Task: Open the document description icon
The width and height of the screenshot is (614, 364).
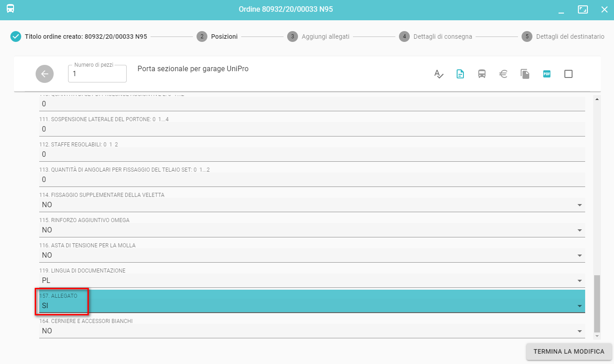Action: coord(460,74)
